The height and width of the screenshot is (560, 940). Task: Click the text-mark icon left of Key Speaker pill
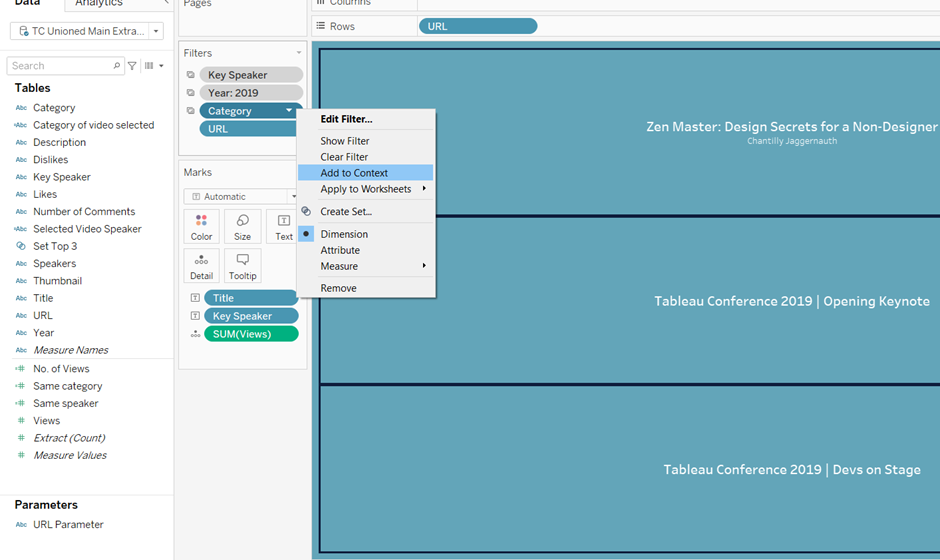pos(195,316)
